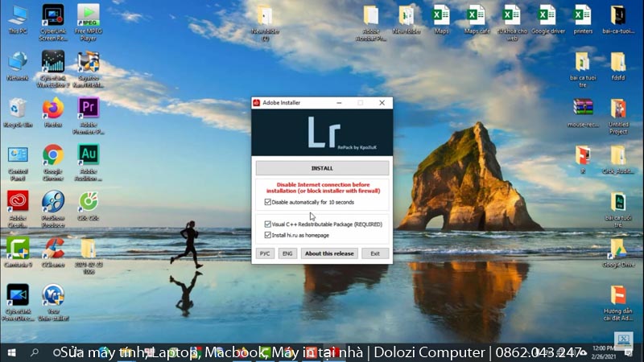This screenshot has width=644, height=362.
Task: Select Control Panel desktop icon
Action: pos(18,163)
